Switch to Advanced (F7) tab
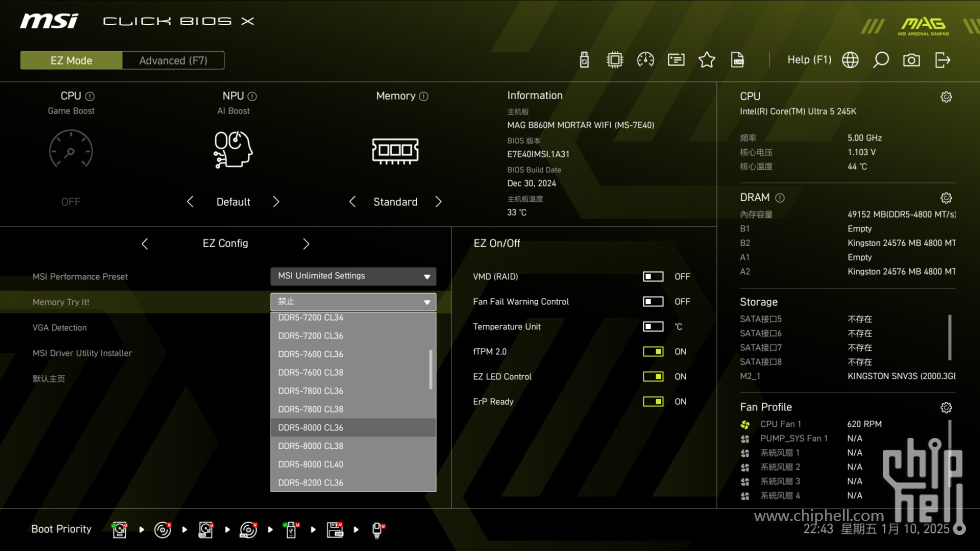Viewport: 980px width, 551px height. [x=173, y=61]
